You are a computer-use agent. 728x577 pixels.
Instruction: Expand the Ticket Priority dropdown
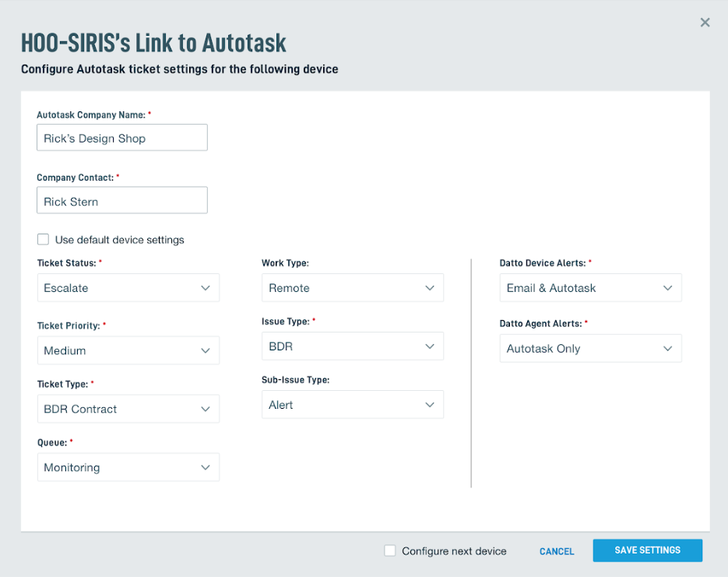pos(128,350)
